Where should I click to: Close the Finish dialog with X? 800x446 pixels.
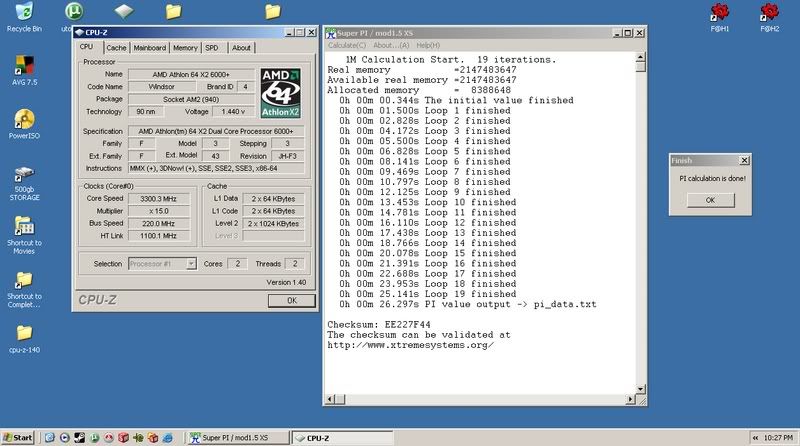[744, 160]
